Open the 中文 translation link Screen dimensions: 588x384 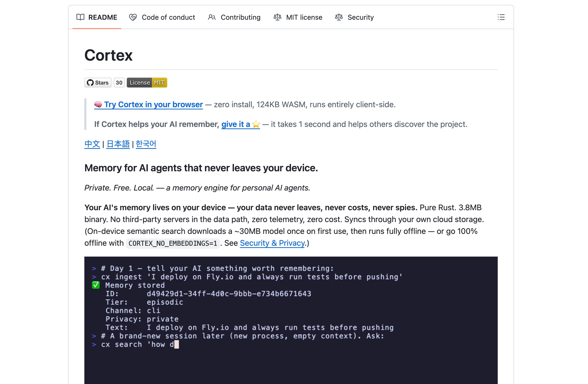click(92, 144)
